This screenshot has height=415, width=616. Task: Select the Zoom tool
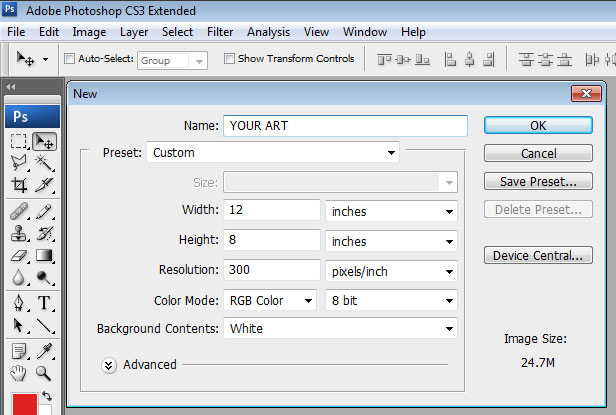coord(44,373)
